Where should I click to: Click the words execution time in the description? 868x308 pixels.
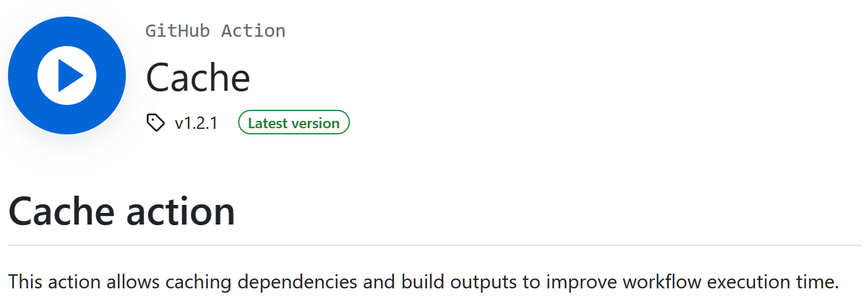click(772, 282)
